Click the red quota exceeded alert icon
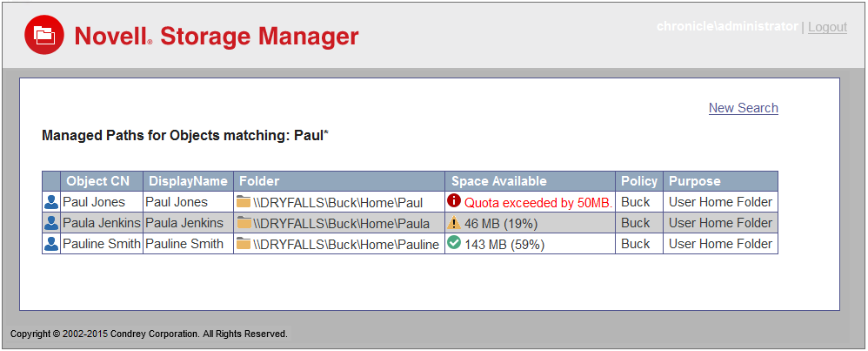This screenshot has width=868, height=351. pos(454,201)
